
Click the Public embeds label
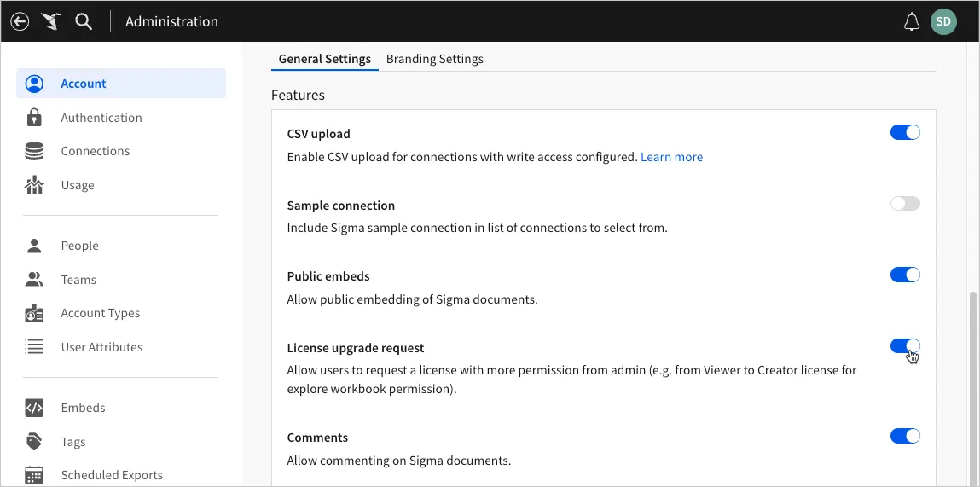[x=328, y=276]
